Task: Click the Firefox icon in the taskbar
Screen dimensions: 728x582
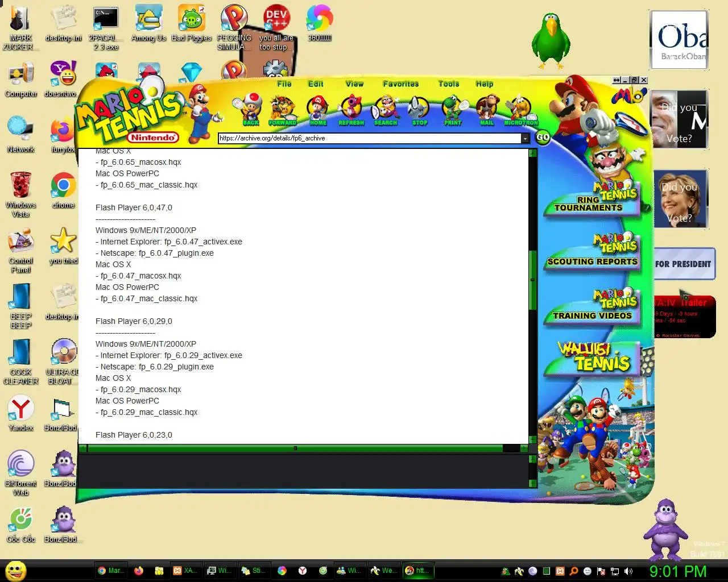Action: [x=138, y=571]
